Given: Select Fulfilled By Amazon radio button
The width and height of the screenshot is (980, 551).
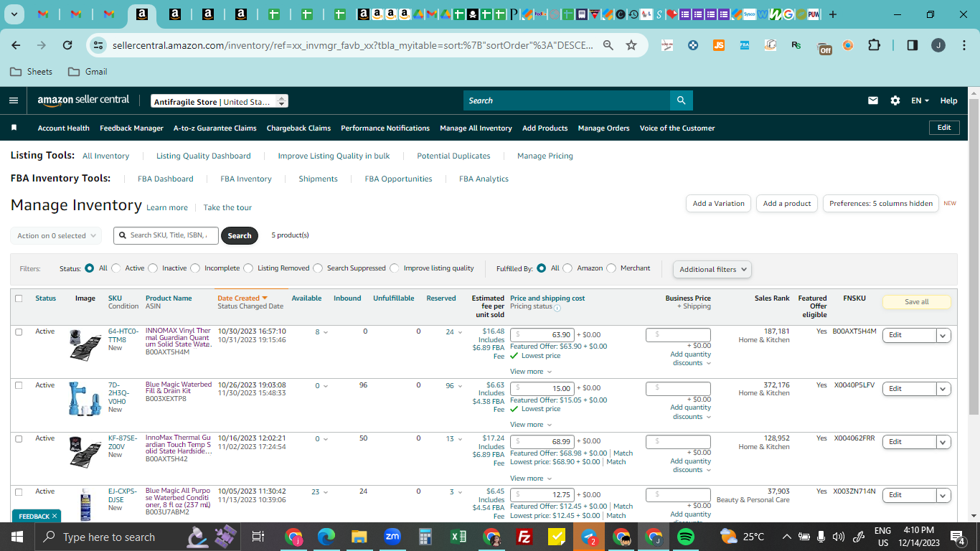Looking at the screenshot, I should [568, 268].
